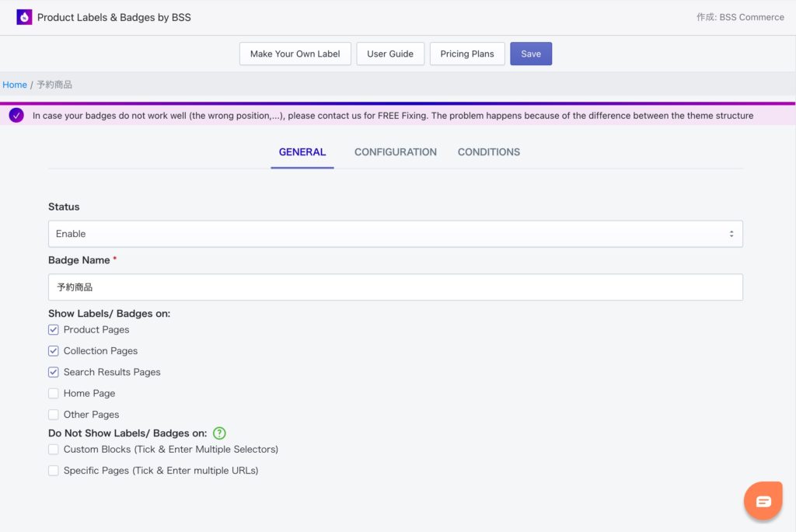Switch to the Configuration tab

click(x=395, y=152)
